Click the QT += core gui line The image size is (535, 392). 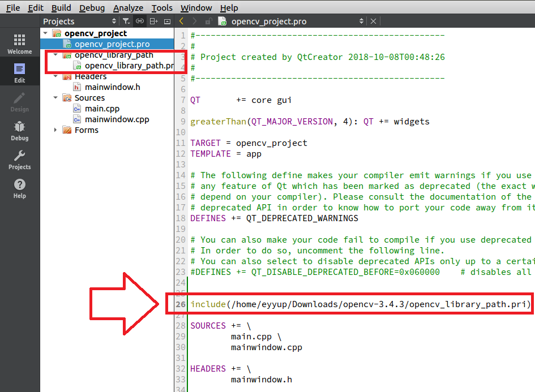tap(241, 100)
